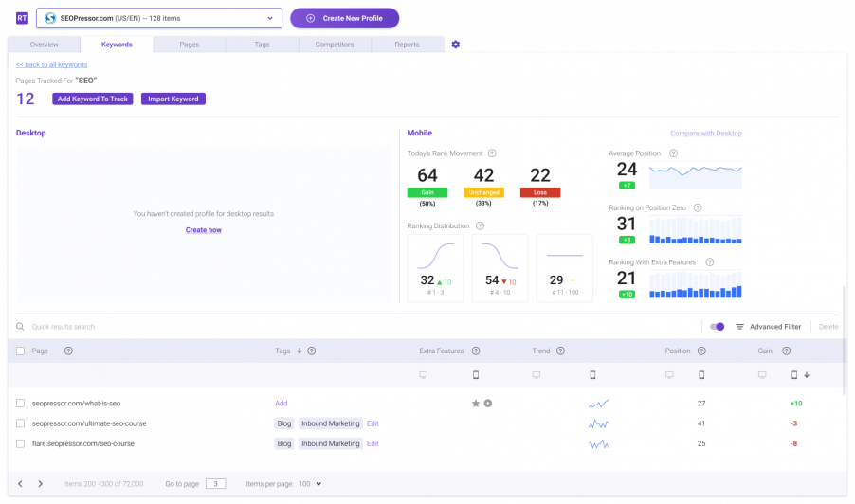Image resolution: width=855 pixels, height=504 pixels.
Task: Select mobile icon under Trend column
Action: 592,375
